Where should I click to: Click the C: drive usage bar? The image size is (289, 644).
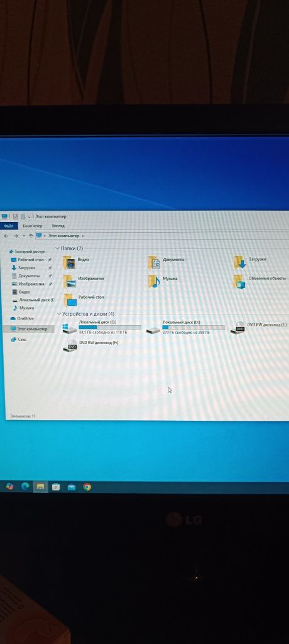coord(109,327)
